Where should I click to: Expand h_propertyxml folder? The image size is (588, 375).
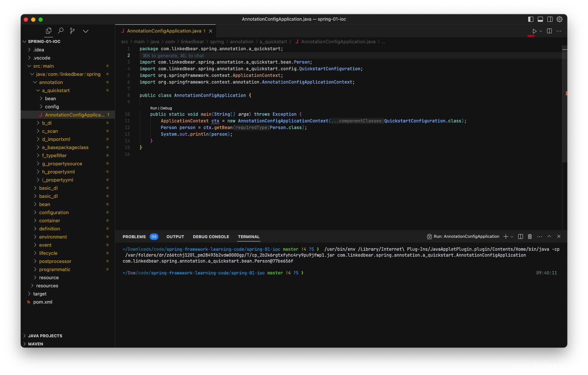coord(68,172)
